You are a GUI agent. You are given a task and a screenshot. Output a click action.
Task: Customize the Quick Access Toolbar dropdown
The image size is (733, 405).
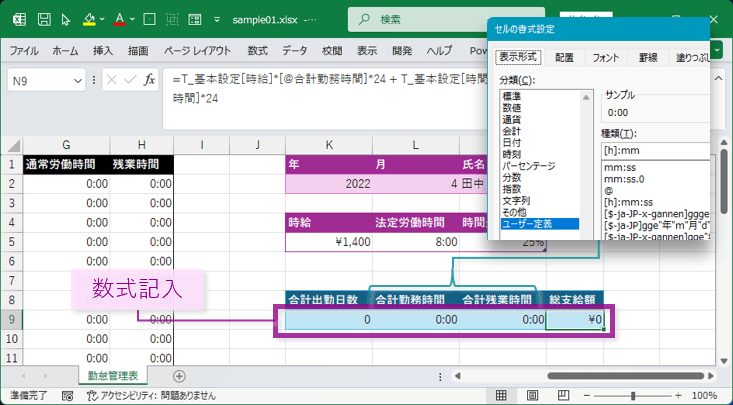point(217,20)
